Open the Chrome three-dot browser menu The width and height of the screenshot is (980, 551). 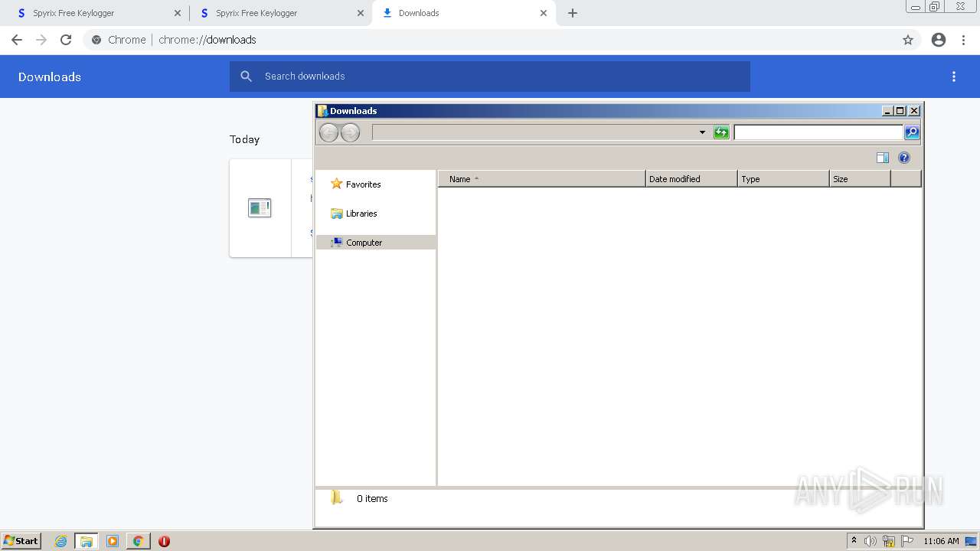(964, 40)
